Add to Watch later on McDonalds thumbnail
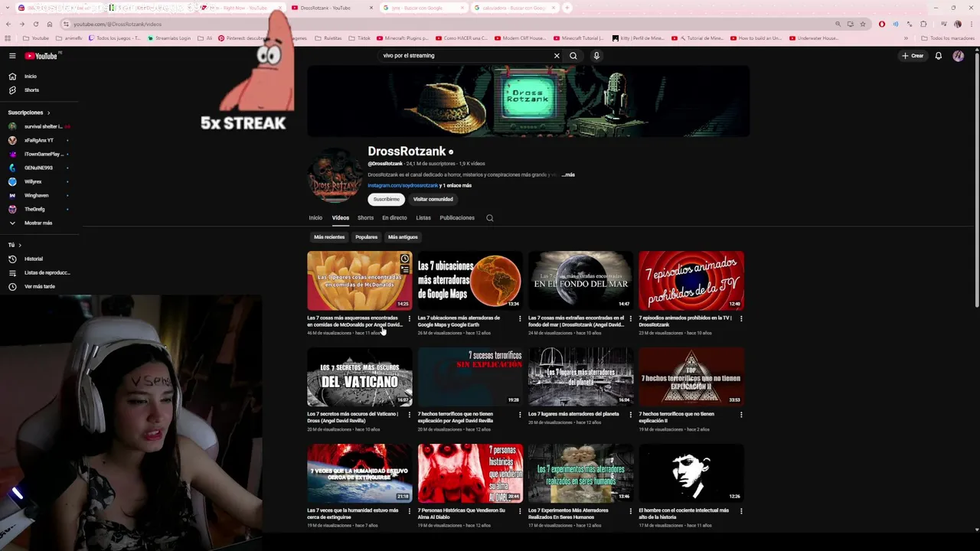 click(x=404, y=259)
